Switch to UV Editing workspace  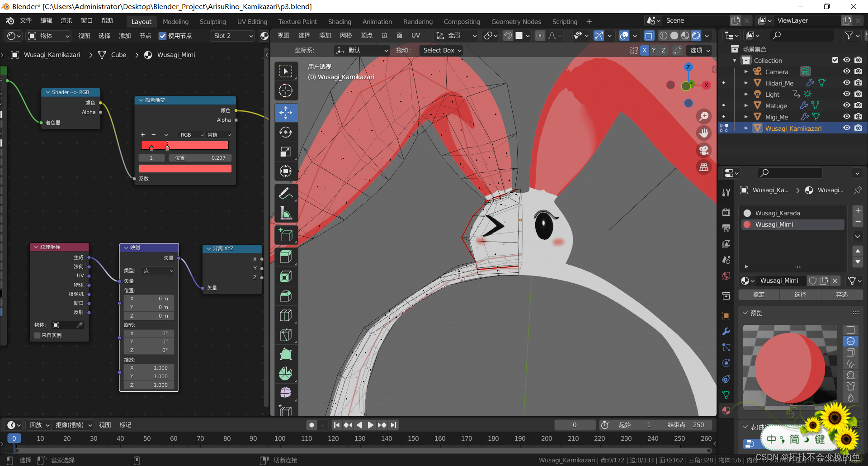252,22
